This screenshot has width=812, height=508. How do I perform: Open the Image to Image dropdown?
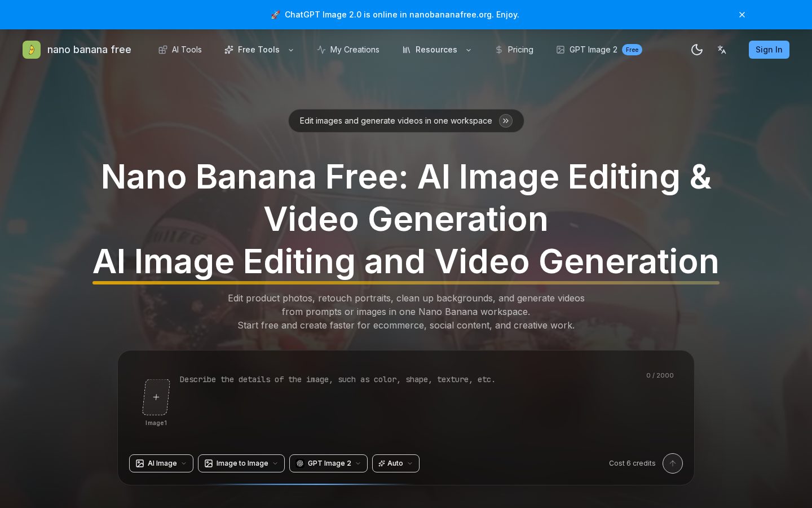point(241,463)
